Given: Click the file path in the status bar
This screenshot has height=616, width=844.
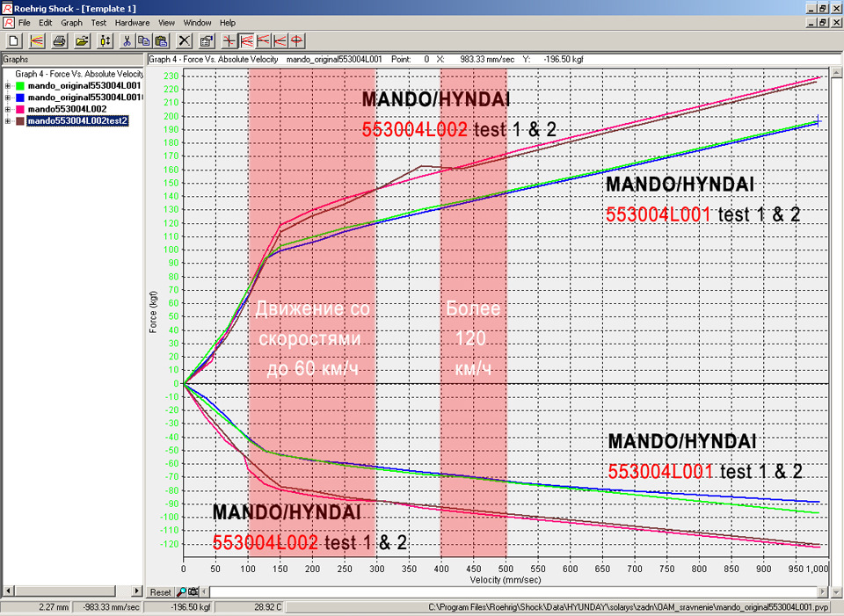Looking at the screenshot, I should (x=628, y=607).
